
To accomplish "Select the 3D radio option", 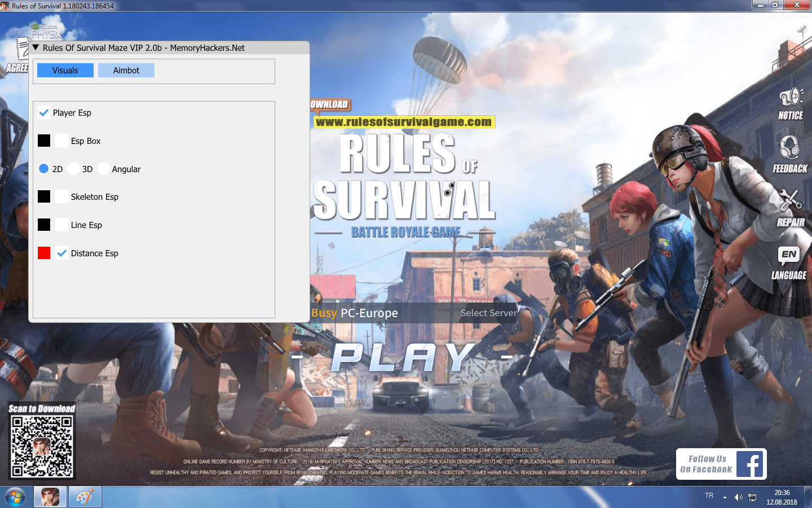I will click(73, 168).
